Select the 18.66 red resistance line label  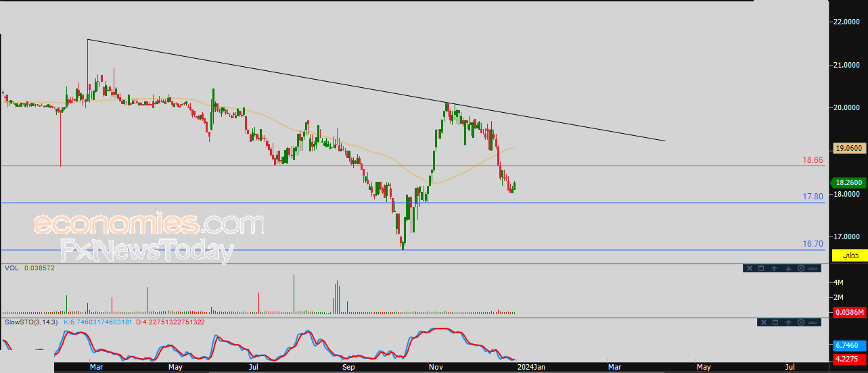(813, 160)
